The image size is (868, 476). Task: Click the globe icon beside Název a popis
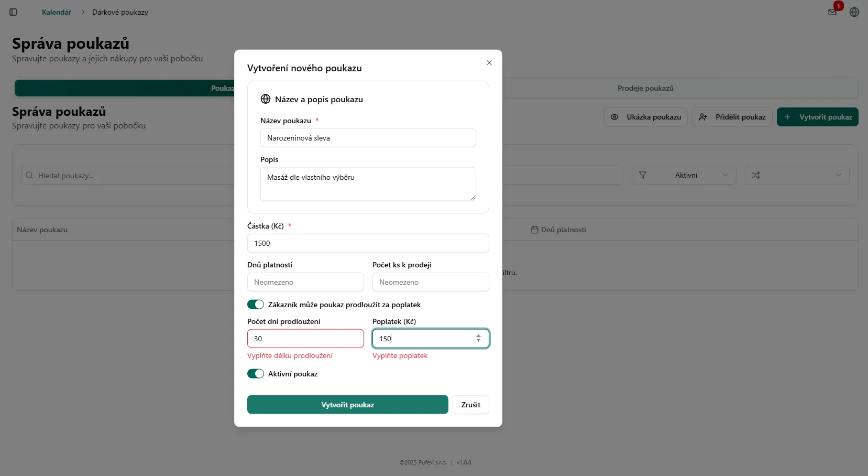(266, 99)
